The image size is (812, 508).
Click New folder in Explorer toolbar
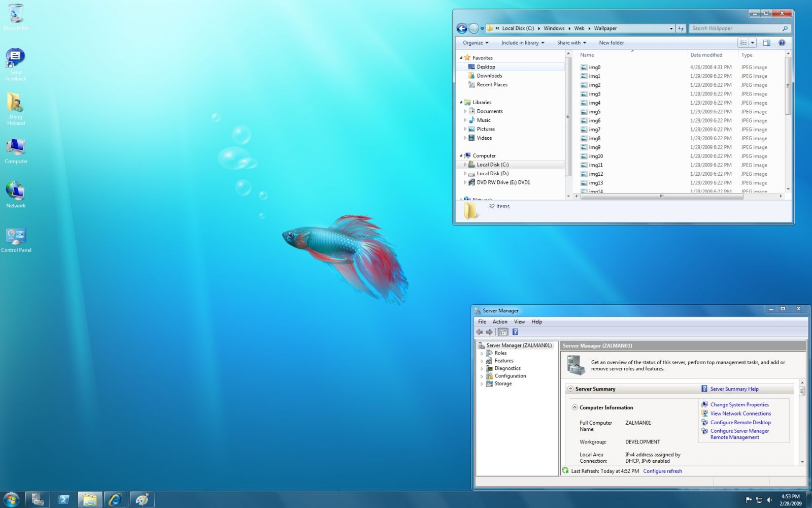tap(612, 43)
